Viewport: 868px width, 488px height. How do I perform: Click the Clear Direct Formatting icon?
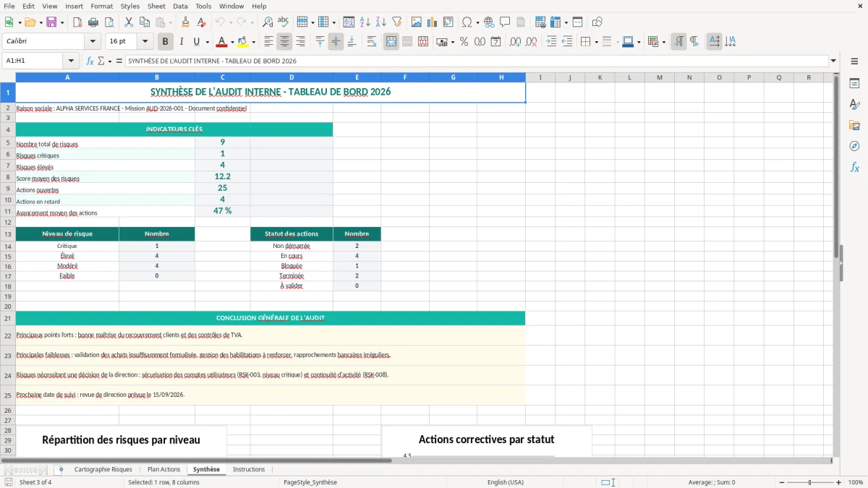click(x=202, y=22)
